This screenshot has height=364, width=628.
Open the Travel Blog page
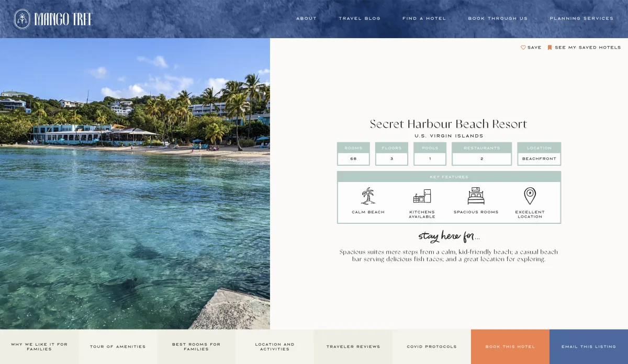click(x=360, y=18)
